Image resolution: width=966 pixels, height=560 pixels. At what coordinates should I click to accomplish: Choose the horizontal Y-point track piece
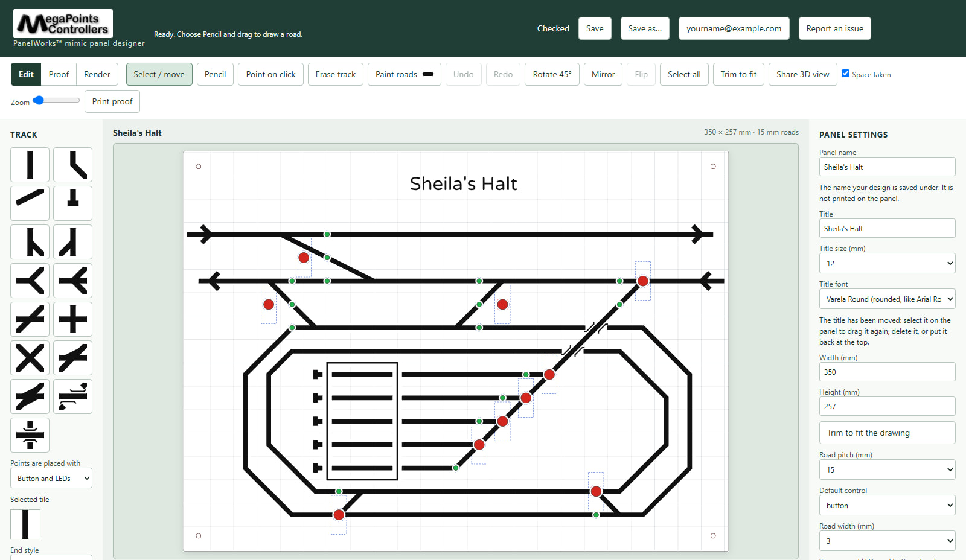(30, 281)
